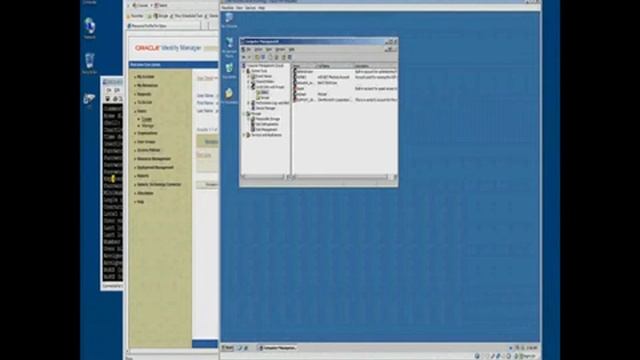Select Event Viewer icon in console tree
The image size is (640, 360).
253,76
